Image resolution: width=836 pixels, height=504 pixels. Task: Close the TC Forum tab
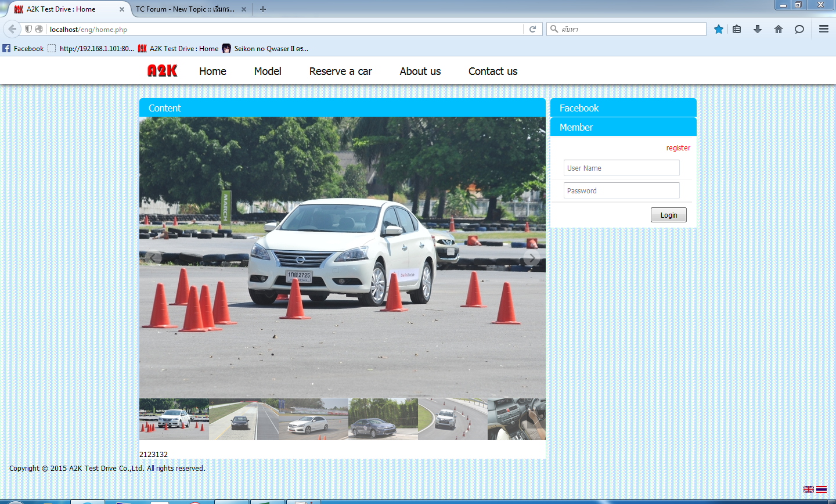click(x=244, y=9)
